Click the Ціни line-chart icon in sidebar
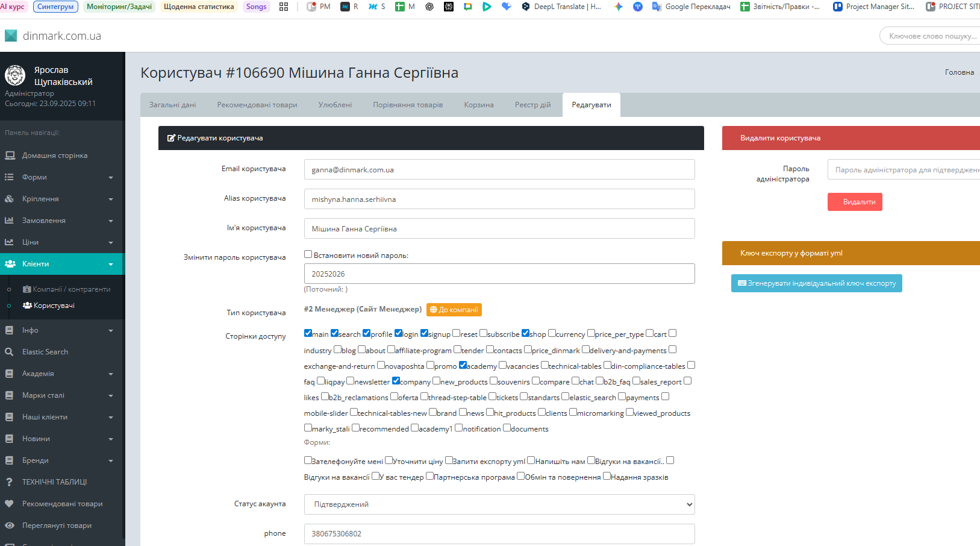Viewport: 980px width, 546px height. pos(9,242)
